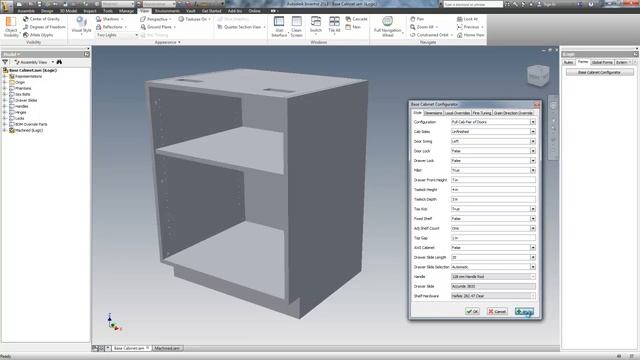Open the Inventor application menu button
This screenshot has width=640, height=360.
(x=7, y=6)
